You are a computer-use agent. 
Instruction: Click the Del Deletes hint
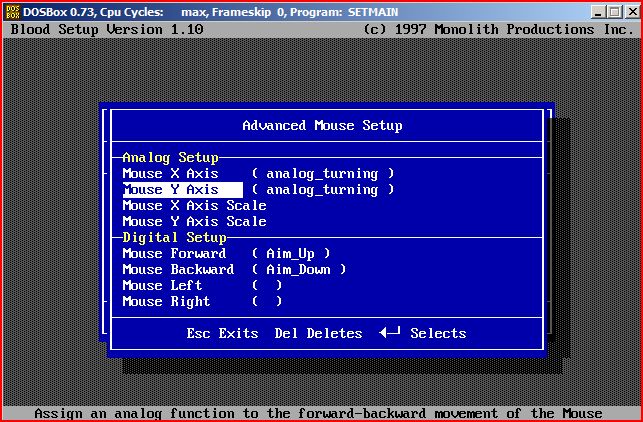point(318,333)
